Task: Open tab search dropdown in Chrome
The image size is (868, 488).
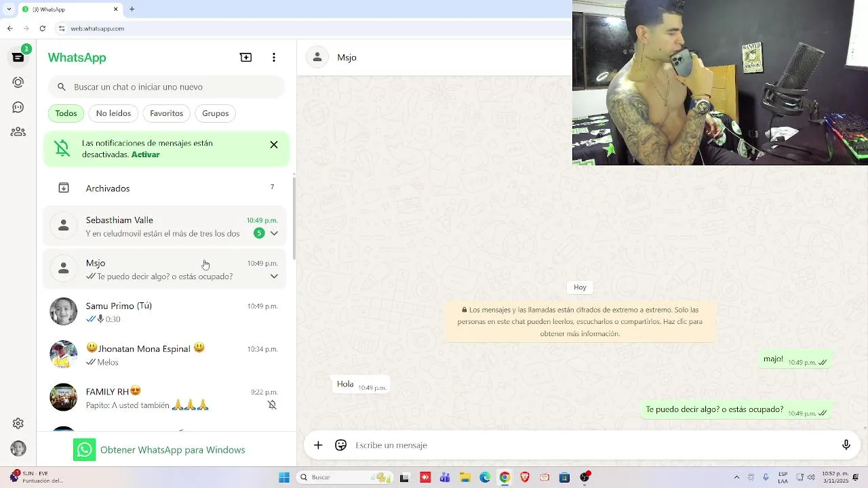Action: pos(8,9)
